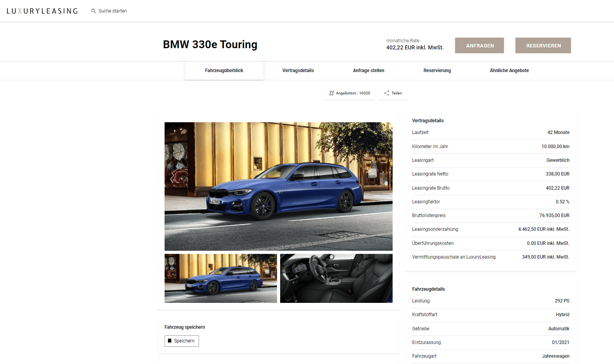Click the ANFRAGEN button
The width and height of the screenshot is (614, 364).
pos(480,45)
